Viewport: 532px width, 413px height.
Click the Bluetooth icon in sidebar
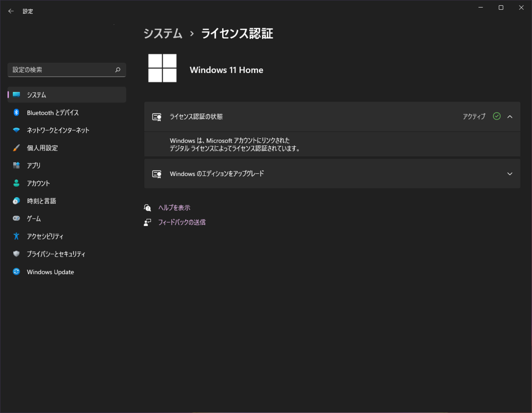16,113
